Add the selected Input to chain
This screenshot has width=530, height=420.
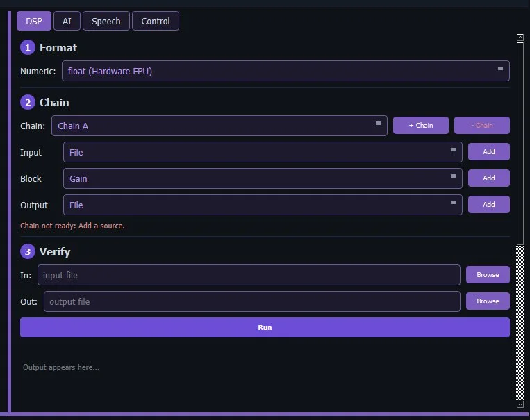click(489, 152)
